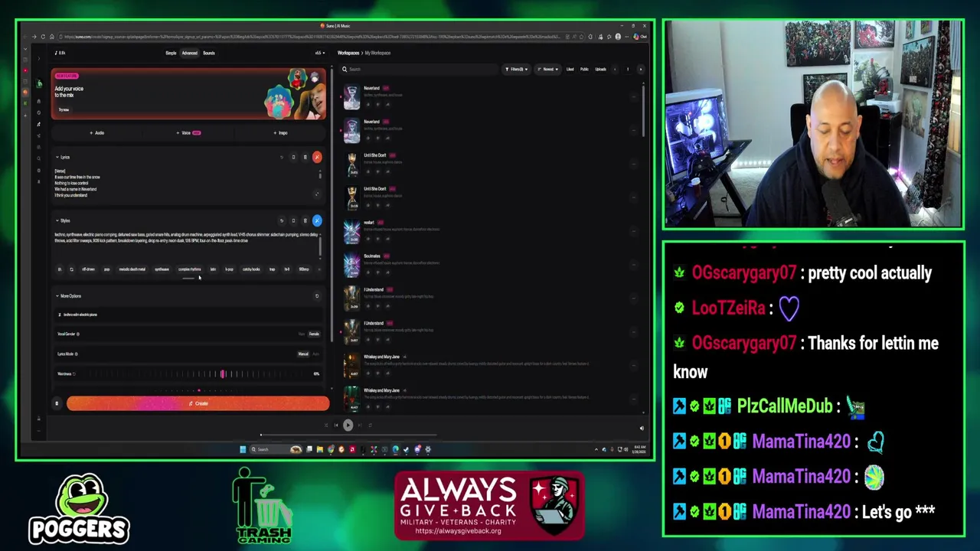This screenshot has height=551, width=980.
Task: Open the Windows Start menu
Action: (243, 449)
